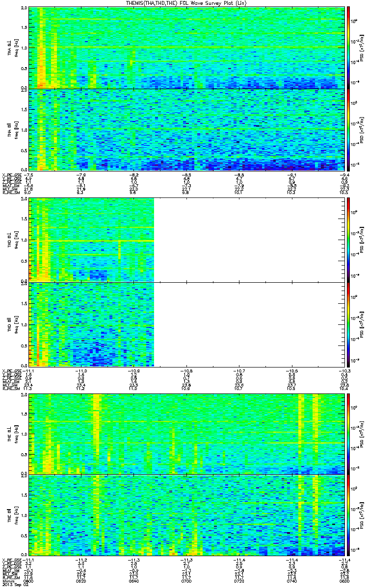Viewport: 368px width, 588px height.
Task: Click the 'THE B∥ freq [Hz]' axis label
Action: [12, 514]
